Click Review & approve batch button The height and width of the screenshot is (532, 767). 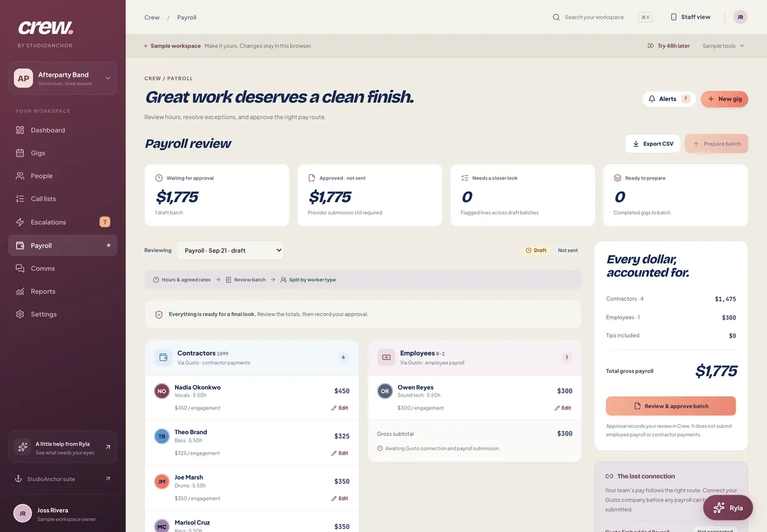pyautogui.click(x=671, y=406)
